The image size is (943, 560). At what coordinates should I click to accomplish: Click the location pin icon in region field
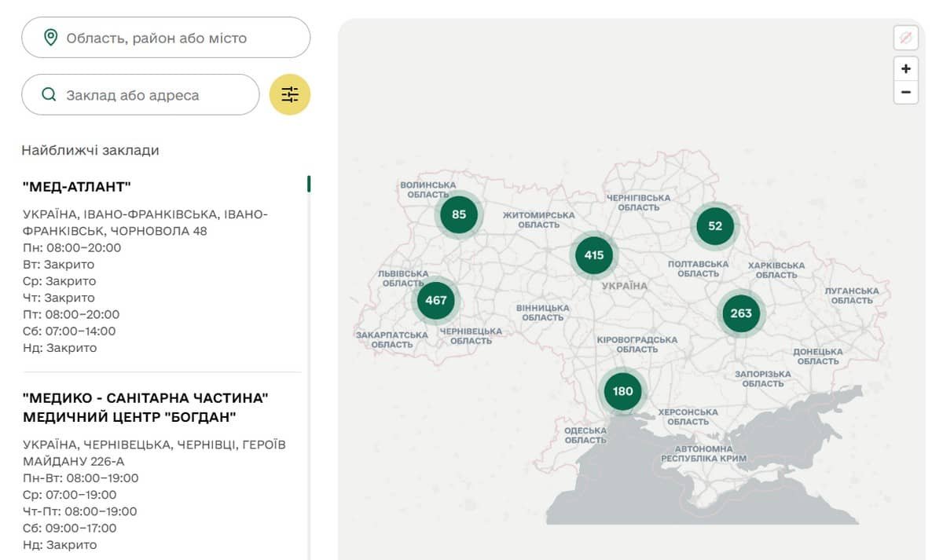pyautogui.click(x=51, y=38)
